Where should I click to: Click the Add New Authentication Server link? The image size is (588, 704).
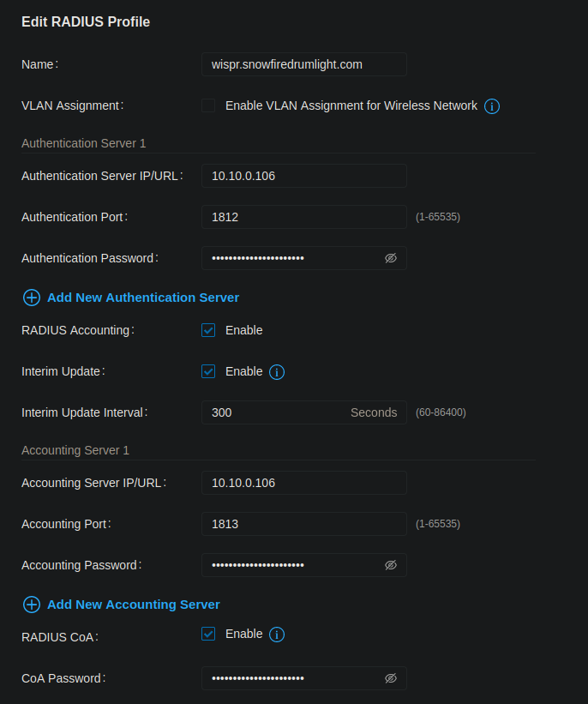[143, 298]
